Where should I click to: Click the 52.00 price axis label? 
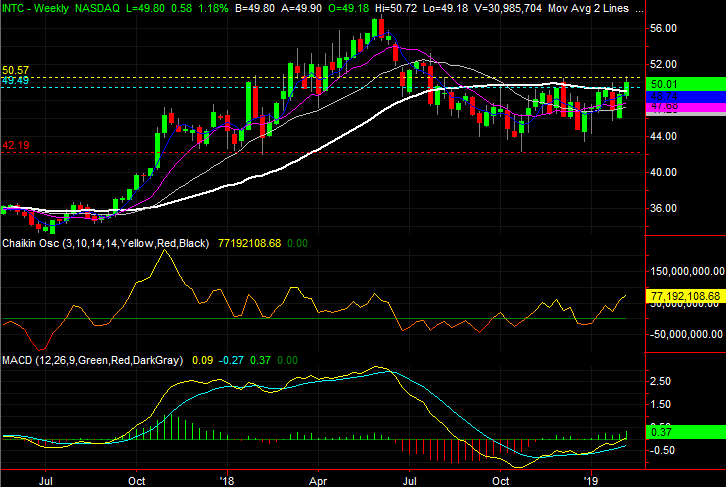[663, 64]
